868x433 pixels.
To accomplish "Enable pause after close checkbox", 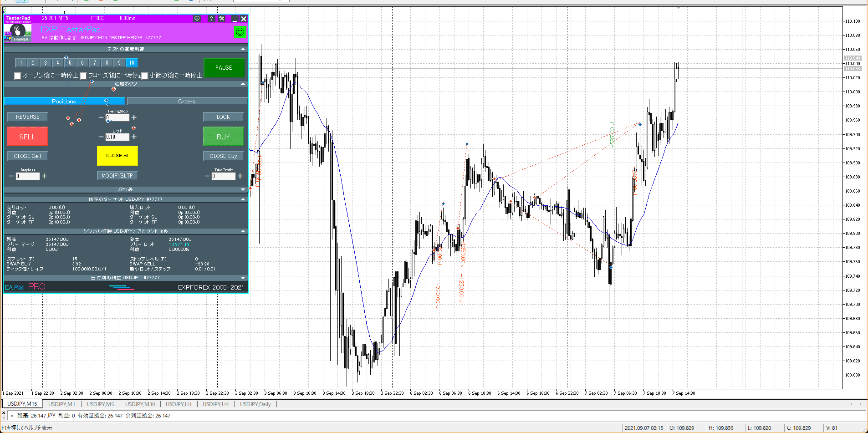I will (83, 76).
